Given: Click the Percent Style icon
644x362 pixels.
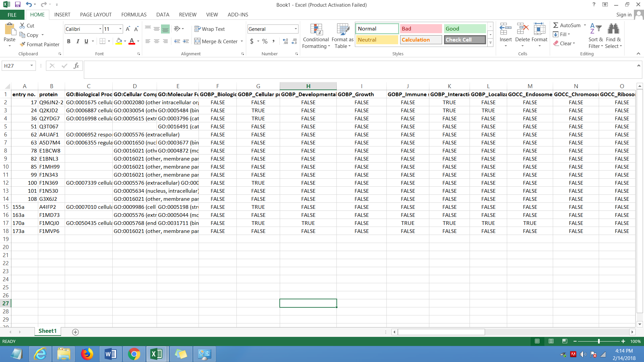Looking at the screenshot, I should (265, 41).
